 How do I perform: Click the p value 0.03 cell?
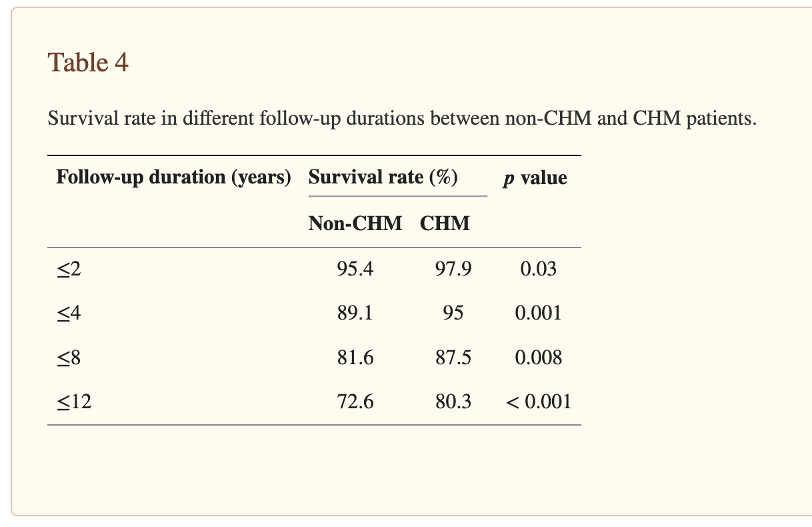pos(538,269)
